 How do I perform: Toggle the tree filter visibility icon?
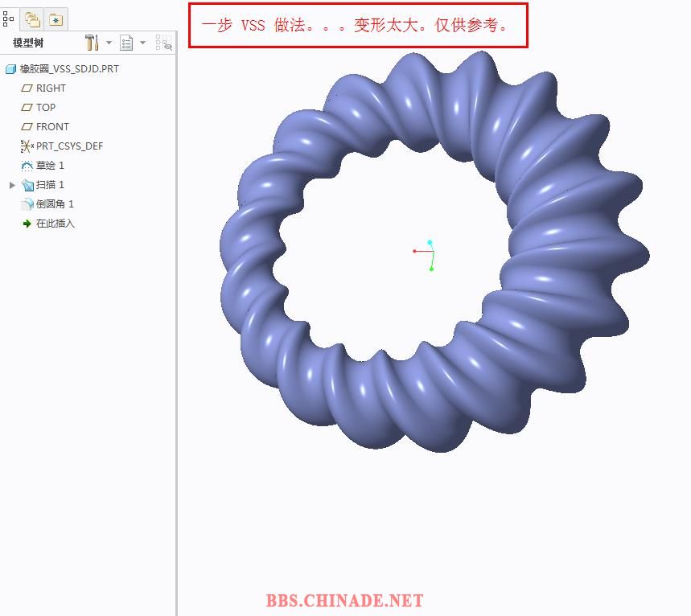click(x=163, y=43)
